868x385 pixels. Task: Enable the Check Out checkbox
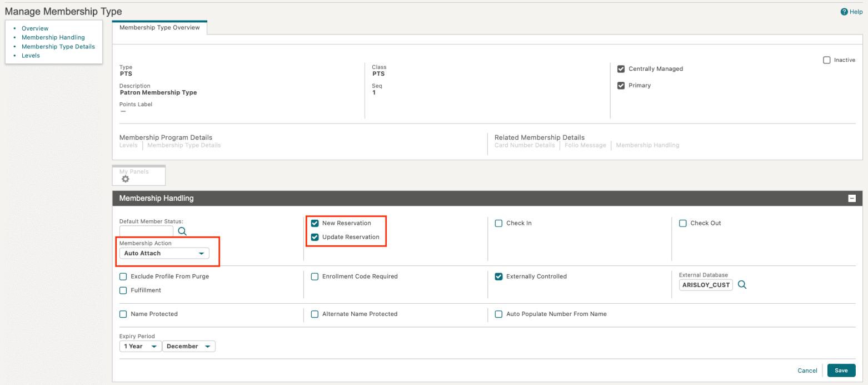[x=682, y=223]
